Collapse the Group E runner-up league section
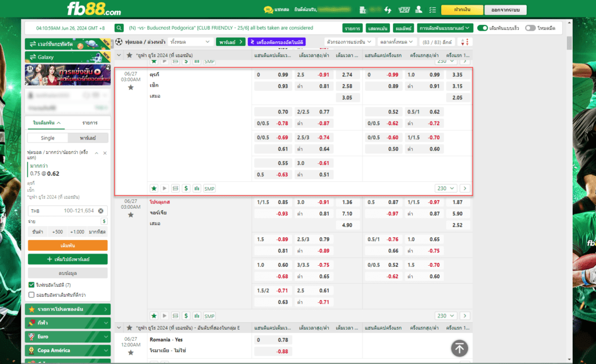Screen dimensions: 596x364 [119, 327]
